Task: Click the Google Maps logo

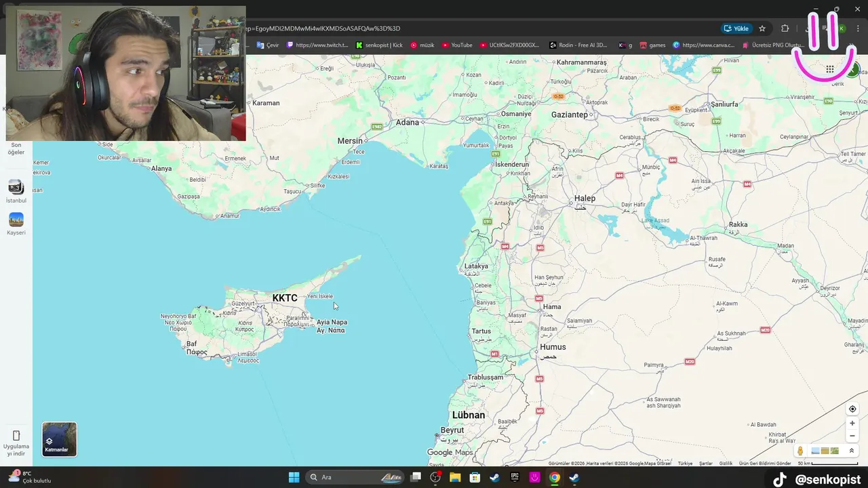Action: click(450, 452)
